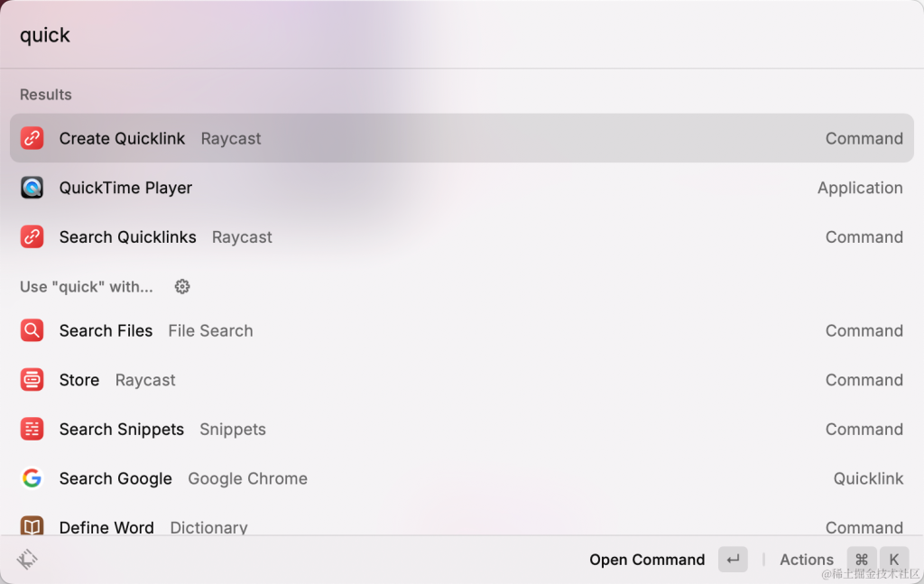This screenshot has height=584, width=924.
Task: Open the Actions menu
Action: [x=807, y=560]
